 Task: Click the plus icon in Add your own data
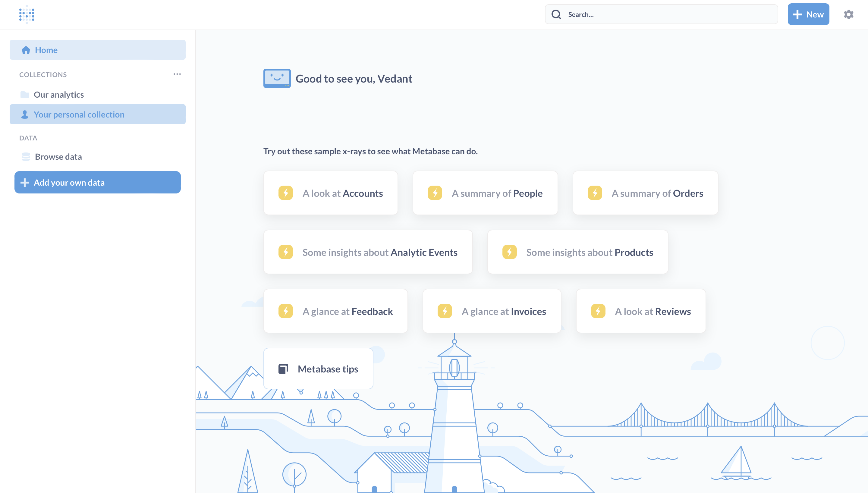pyautogui.click(x=25, y=183)
